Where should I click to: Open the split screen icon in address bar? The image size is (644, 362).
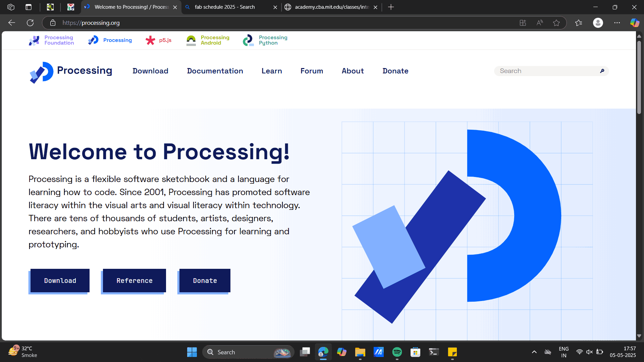tap(523, 23)
